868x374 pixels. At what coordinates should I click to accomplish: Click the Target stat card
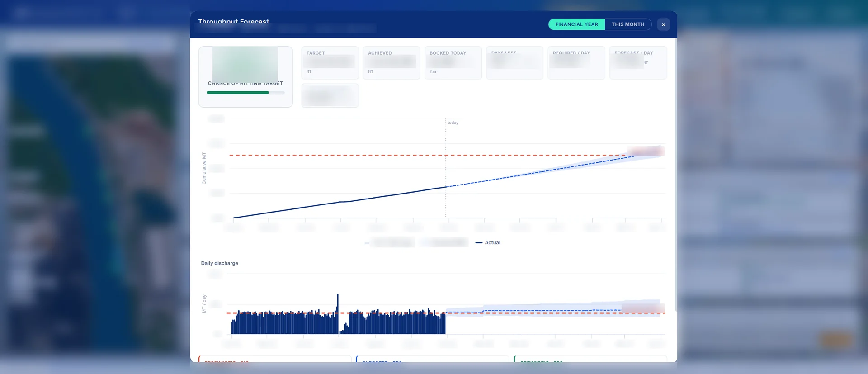point(330,63)
